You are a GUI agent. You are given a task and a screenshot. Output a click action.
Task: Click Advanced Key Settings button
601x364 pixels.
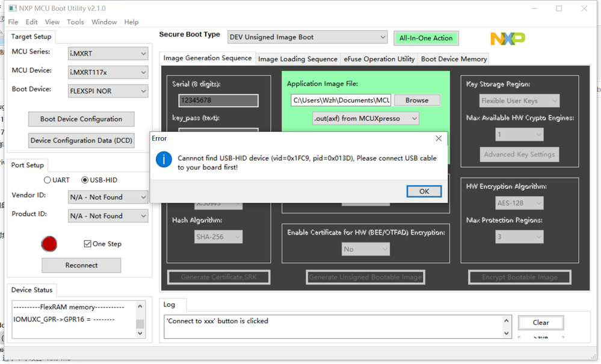[x=519, y=155]
